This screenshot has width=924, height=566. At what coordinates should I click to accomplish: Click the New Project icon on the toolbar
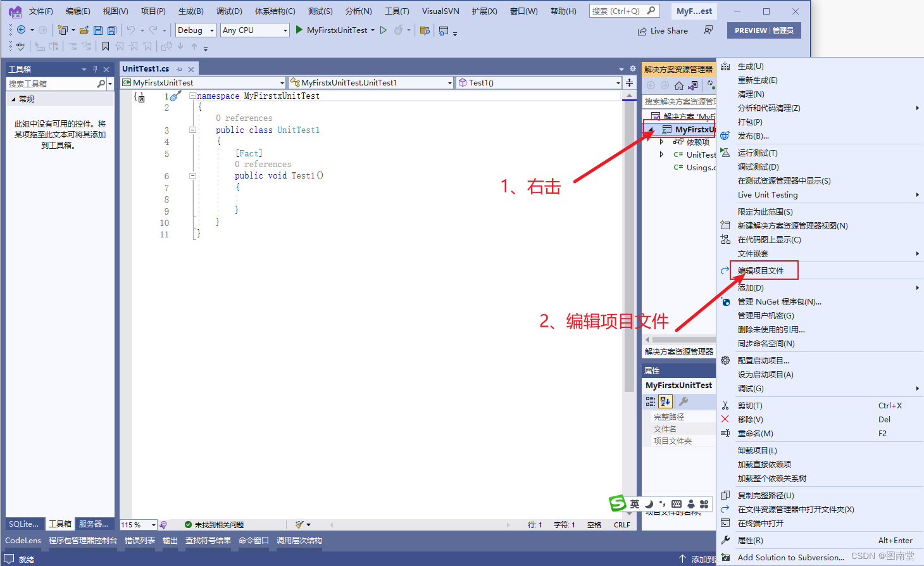(63, 30)
